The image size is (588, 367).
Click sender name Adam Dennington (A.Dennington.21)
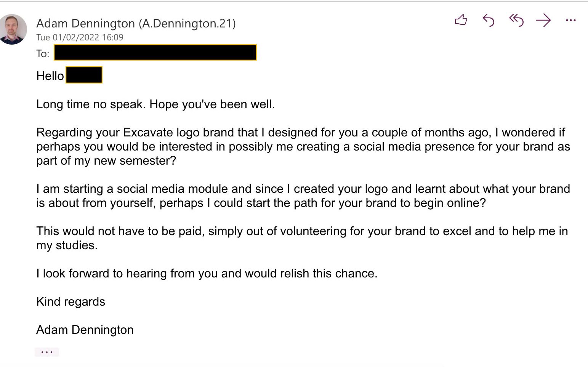(136, 24)
